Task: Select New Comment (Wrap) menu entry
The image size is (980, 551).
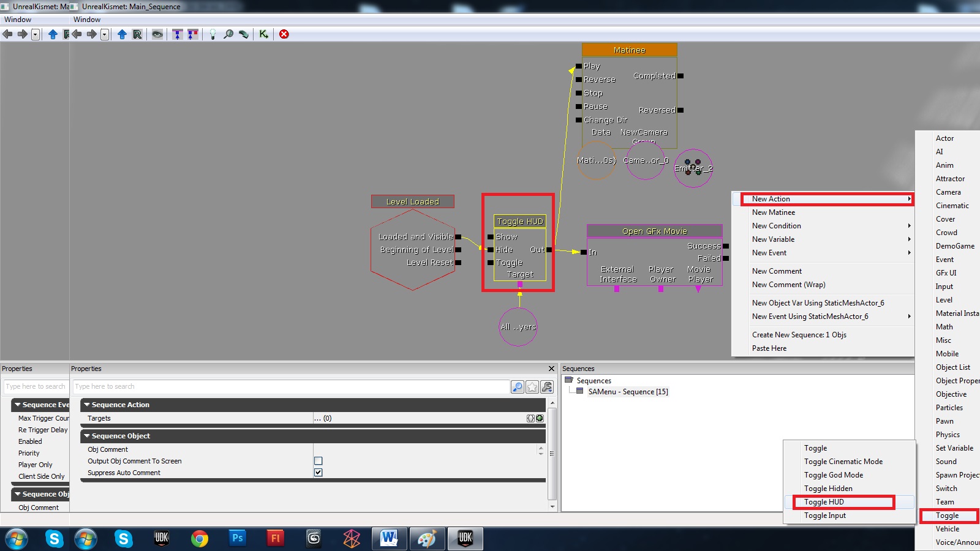Action: 823,285
